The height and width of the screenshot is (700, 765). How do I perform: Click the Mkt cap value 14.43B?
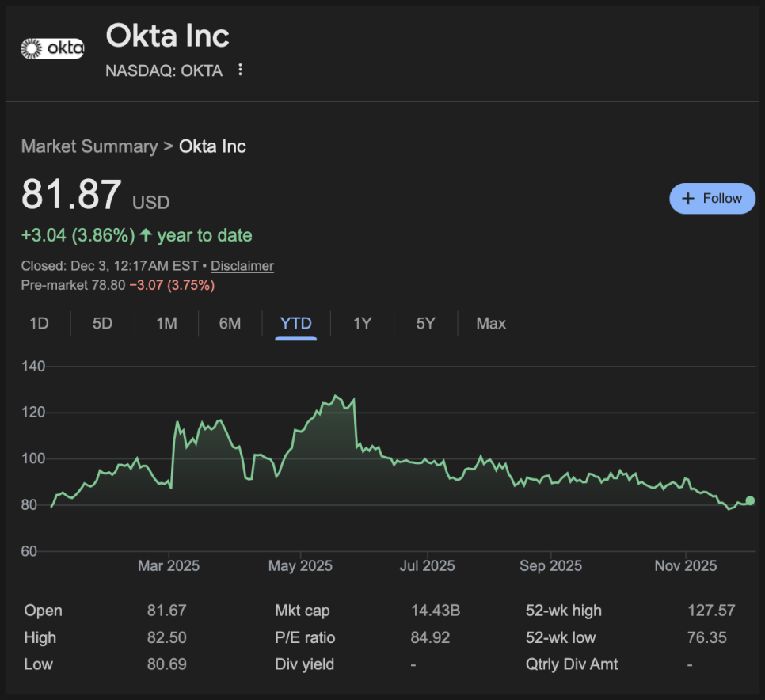436,611
